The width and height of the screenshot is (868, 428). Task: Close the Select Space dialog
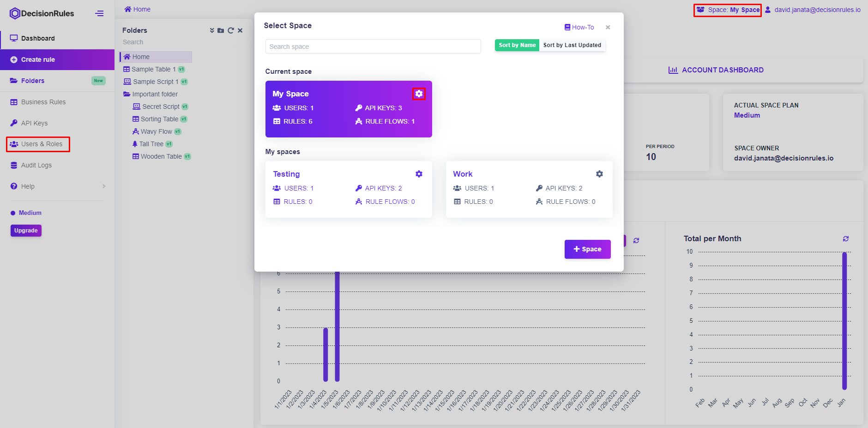click(x=608, y=27)
